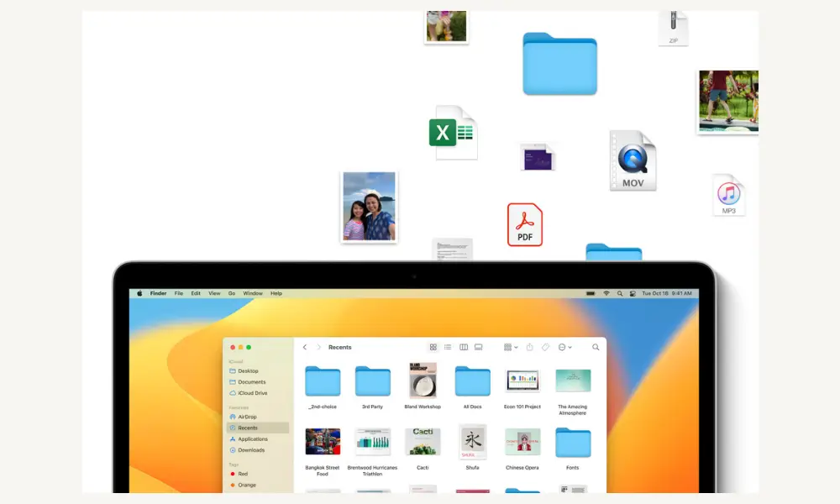Open the Action ellipsis dropdown
The image size is (840, 504).
click(564, 347)
